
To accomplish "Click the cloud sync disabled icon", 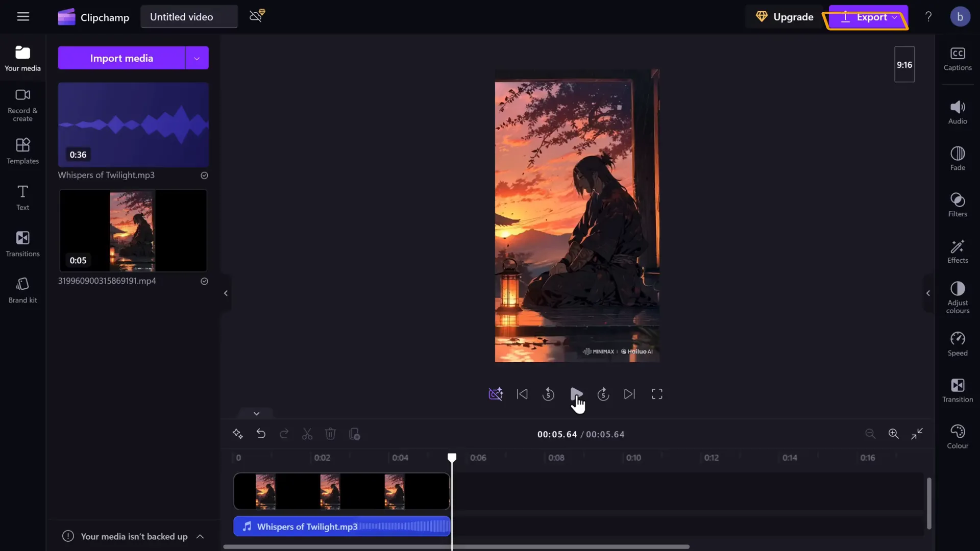I will tap(257, 16).
